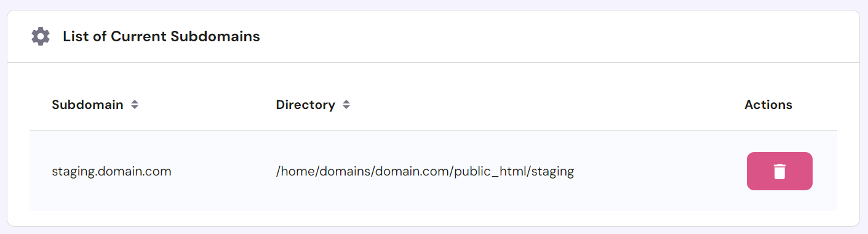Sort the table by the Subdomain column header
Screen dimensions: 868x234
(x=87, y=105)
